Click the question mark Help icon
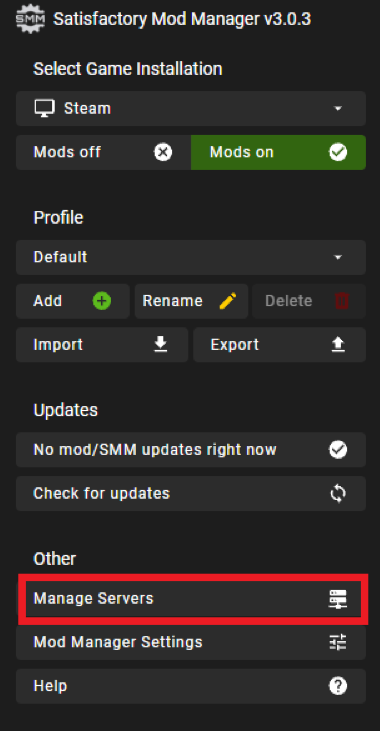Screen dimensions: 380x731 pos(338,686)
